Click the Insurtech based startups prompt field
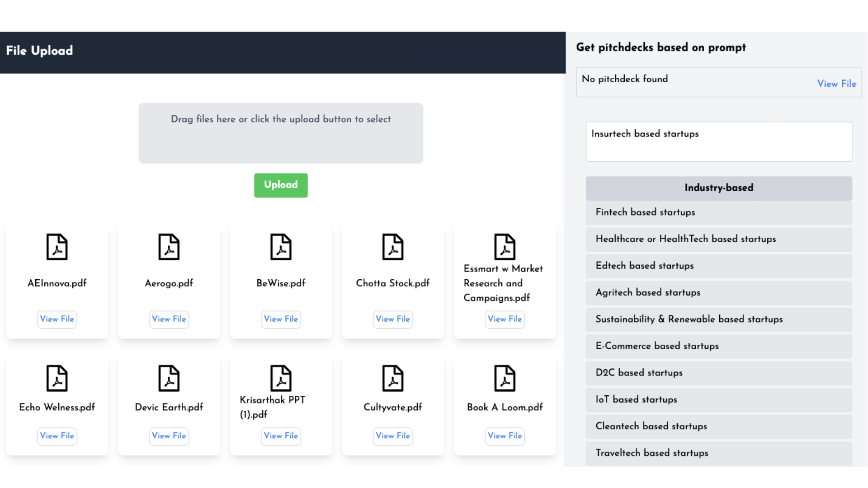This screenshot has width=868, height=488. (718, 141)
